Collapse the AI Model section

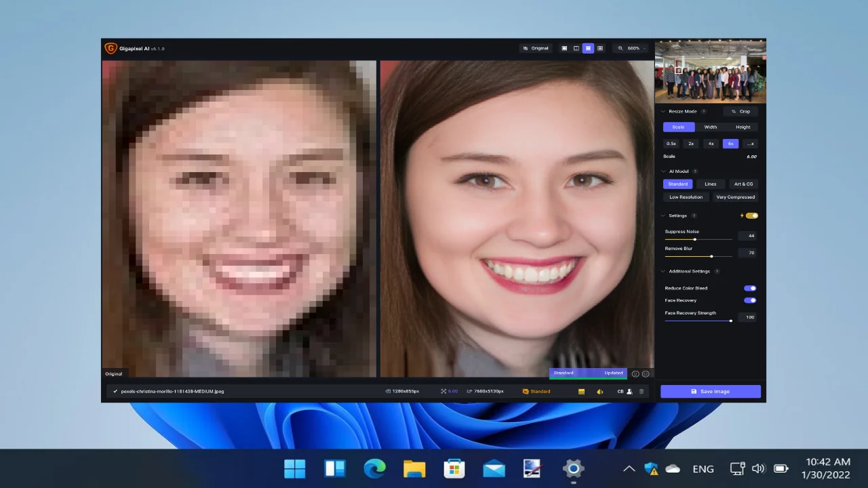(x=663, y=171)
